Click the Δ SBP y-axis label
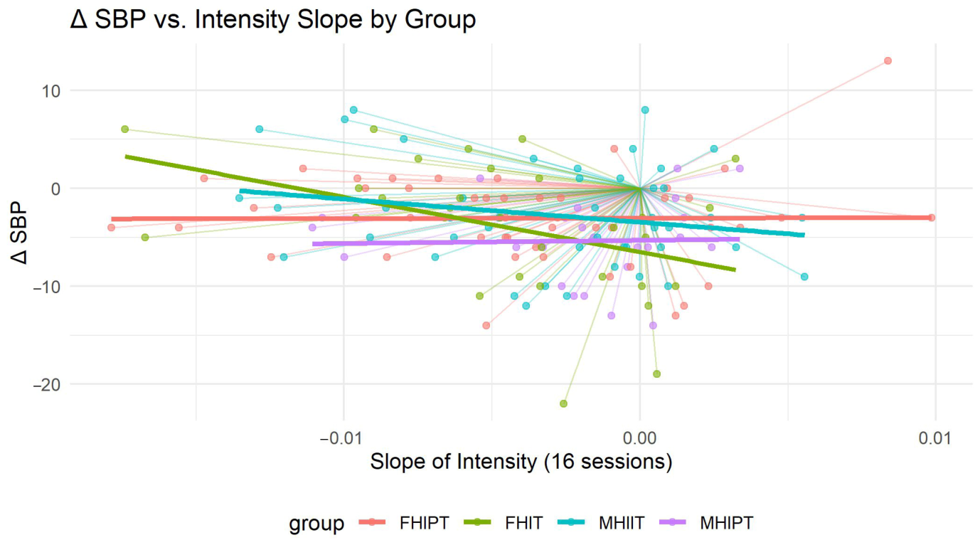Image resolution: width=980 pixels, height=545 pixels. point(19,231)
